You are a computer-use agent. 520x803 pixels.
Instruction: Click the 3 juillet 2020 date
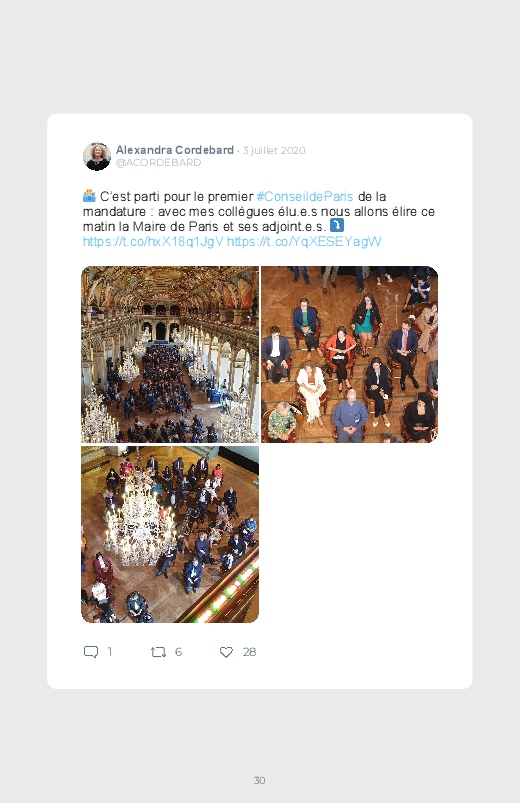274,151
